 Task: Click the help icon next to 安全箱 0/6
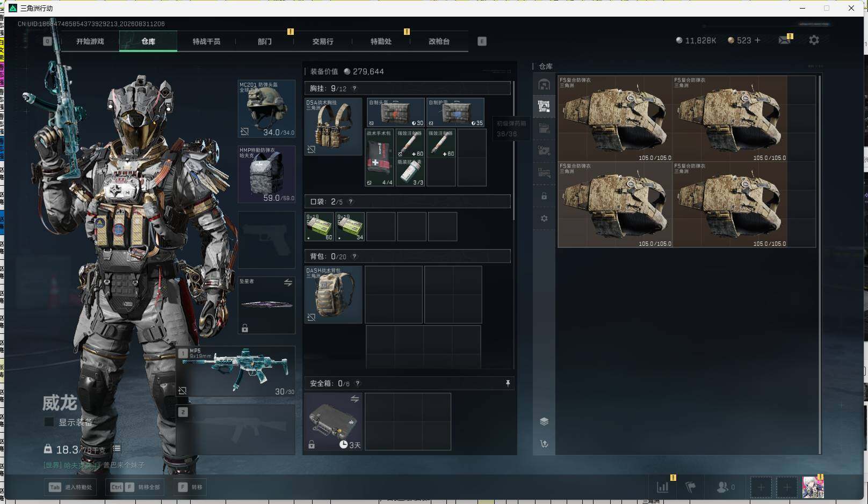(x=358, y=383)
